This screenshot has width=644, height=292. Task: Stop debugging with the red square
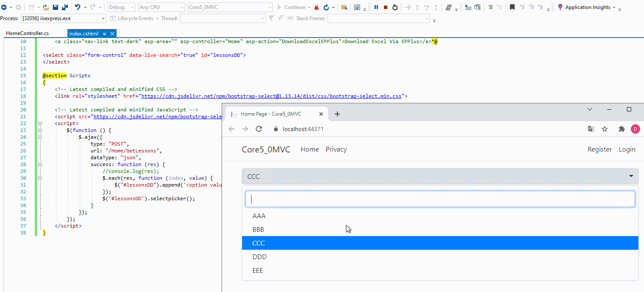click(386, 7)
